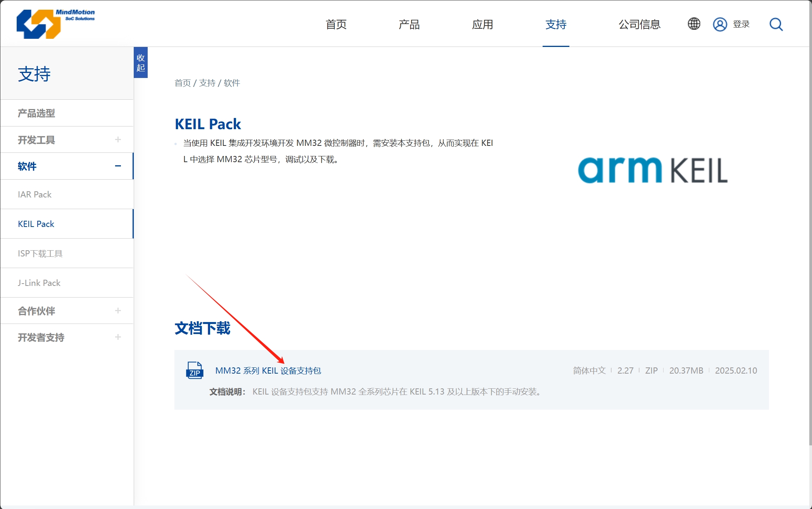Expand the 合作伙伴 sidebar section
The height and width of the screenshot is (509, 812).
118,311
